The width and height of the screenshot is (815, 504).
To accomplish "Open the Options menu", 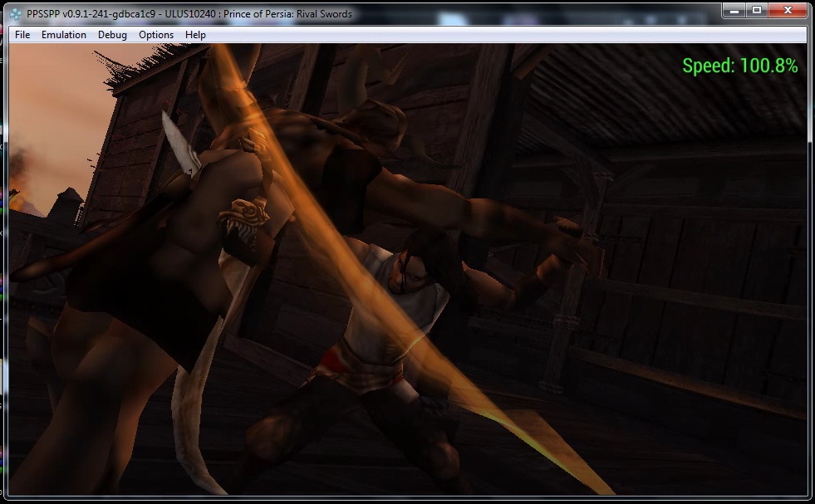I will coord(156,35).
